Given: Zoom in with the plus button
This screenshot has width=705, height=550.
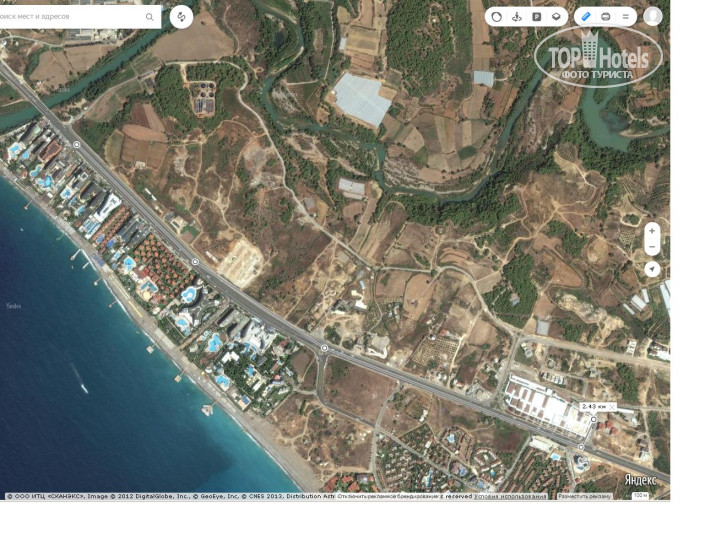Looking at the screenshot, I should click(x=652, y=230).
